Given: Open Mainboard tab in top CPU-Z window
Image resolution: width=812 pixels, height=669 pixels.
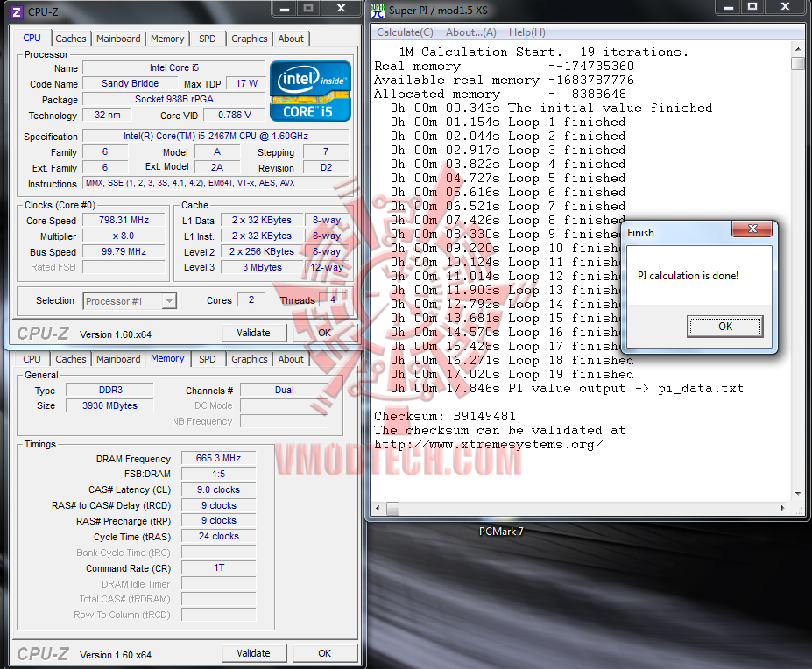Looking at the screenshot, I should [118, 39].
